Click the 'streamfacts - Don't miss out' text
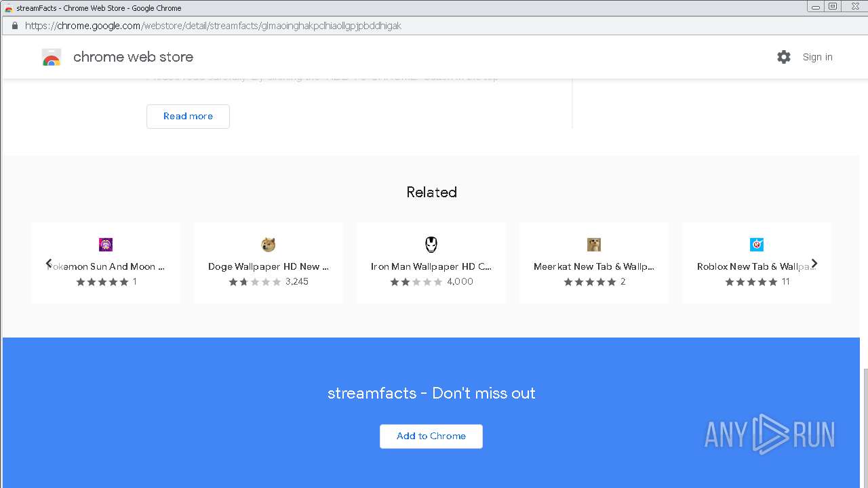868x488 pixels. click(431, 393)
